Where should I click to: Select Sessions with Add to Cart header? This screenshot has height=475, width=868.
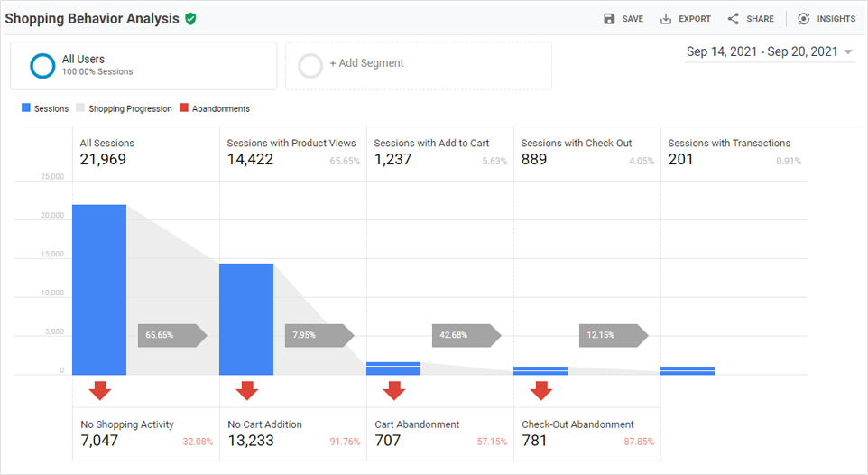pyautogui.click(x=431, y=143)
